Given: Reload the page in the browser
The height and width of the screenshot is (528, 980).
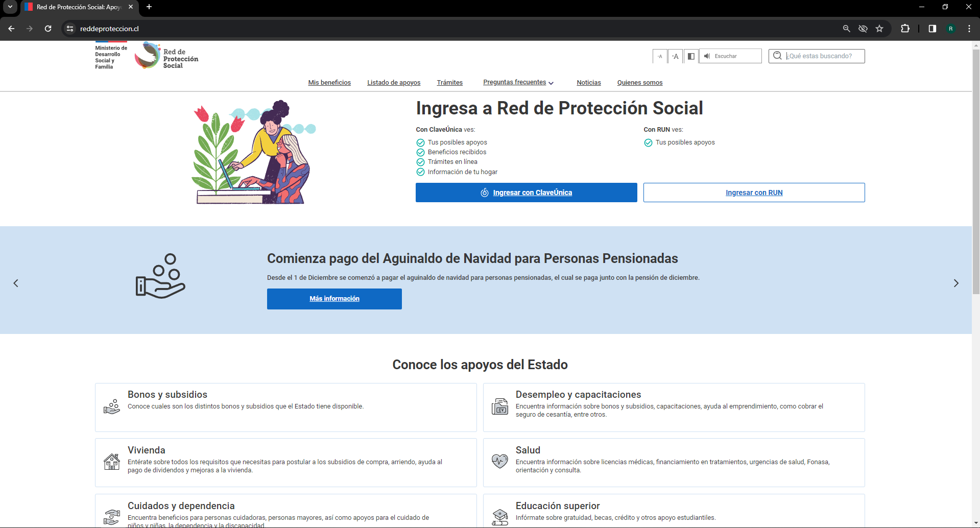Looking at the screenshot, I should coord(48,29).
